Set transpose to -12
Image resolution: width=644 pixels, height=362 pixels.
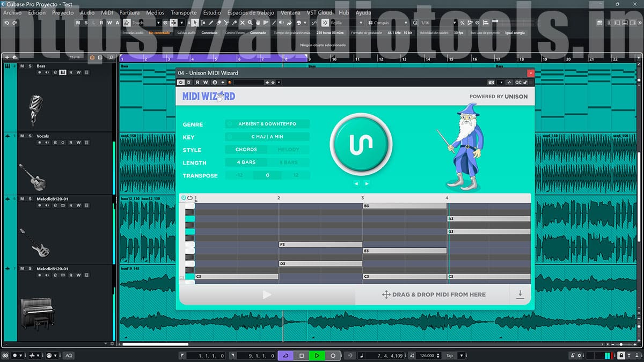[239, 175]
